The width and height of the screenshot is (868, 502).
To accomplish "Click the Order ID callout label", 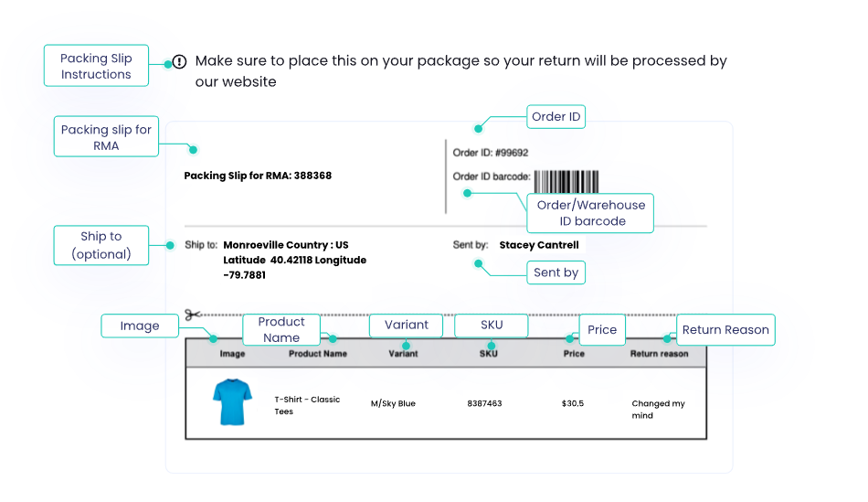I will tap(556, 117).
